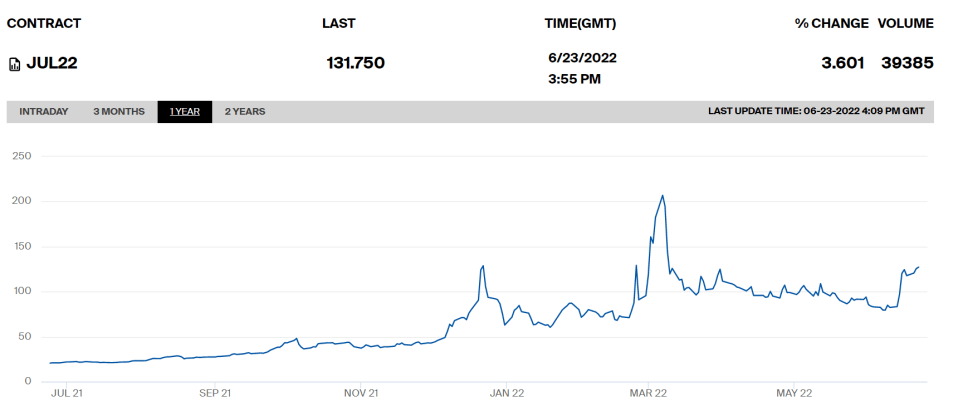The height and width of the screenshot is (406, 958).
Task: Click the TIME(GMT) column header
Action: click(x=580, y=24)
